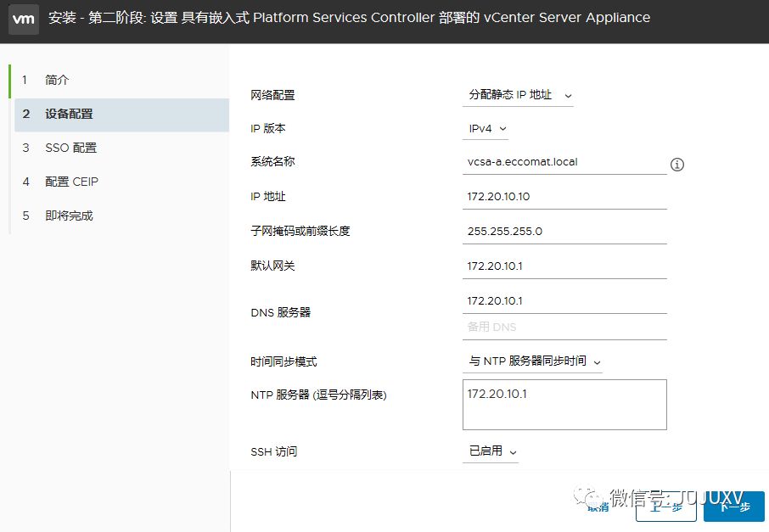Click the system name field vcsa-a.eccomat.local
The image size is (769, 532).
point(564,162)
